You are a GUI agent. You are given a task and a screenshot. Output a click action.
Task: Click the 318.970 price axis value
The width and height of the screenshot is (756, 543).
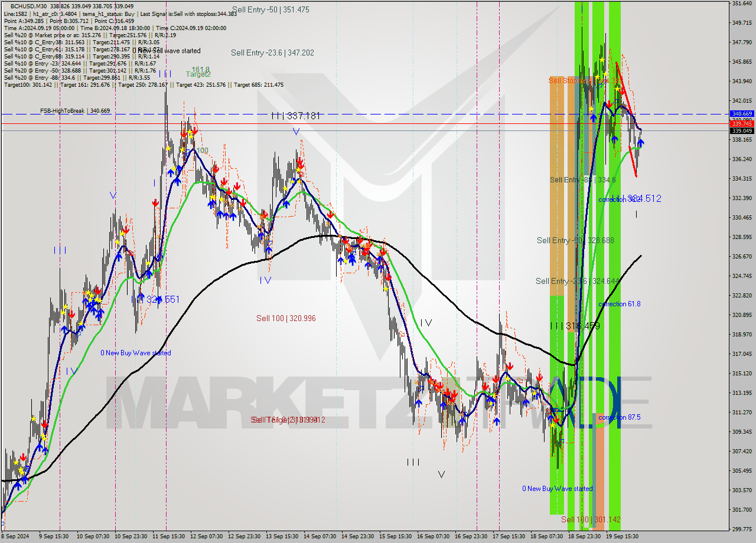[x=742, y=334]
